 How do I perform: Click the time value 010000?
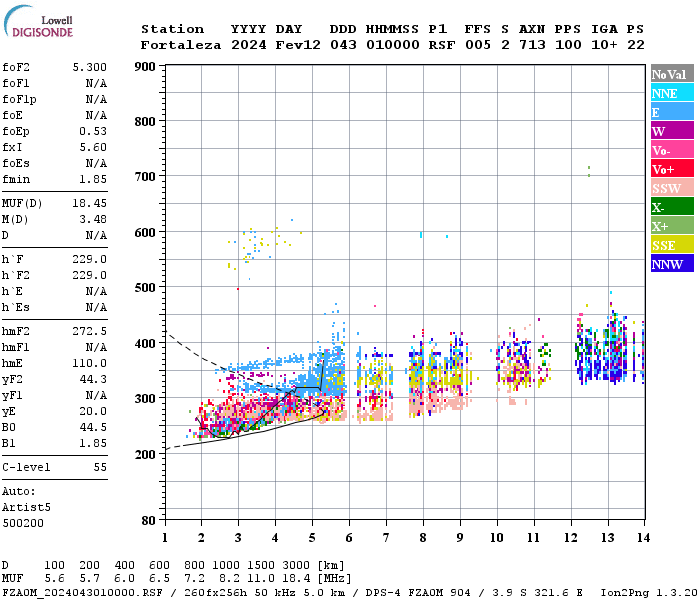(393, 45)
